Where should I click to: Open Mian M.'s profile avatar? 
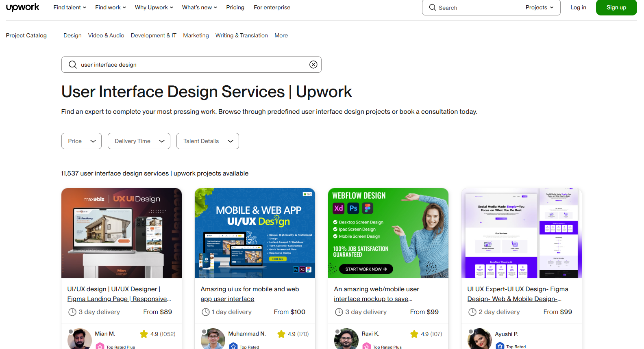80,339
